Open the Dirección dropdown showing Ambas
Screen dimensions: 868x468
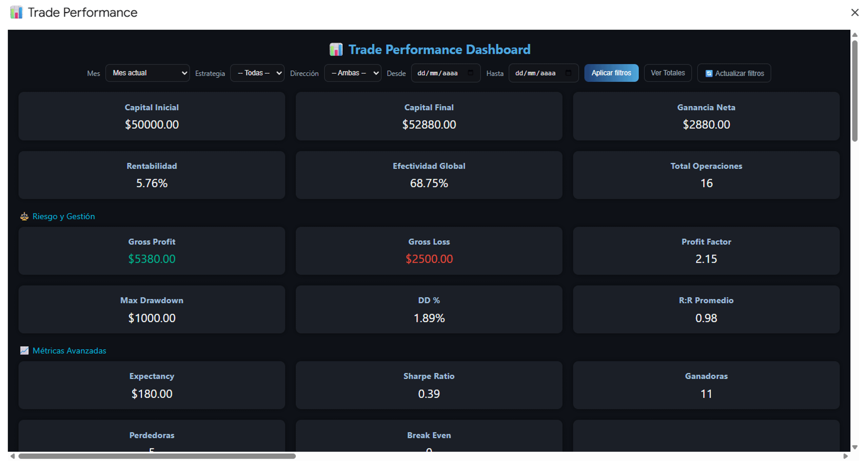tap(353, 73)
